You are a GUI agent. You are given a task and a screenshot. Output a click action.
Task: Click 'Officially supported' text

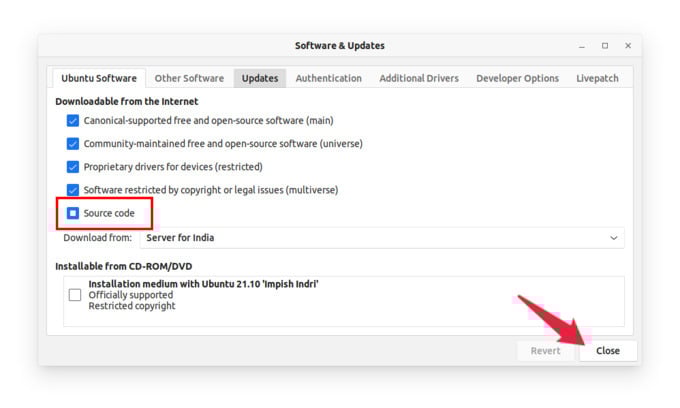point(131,295)
